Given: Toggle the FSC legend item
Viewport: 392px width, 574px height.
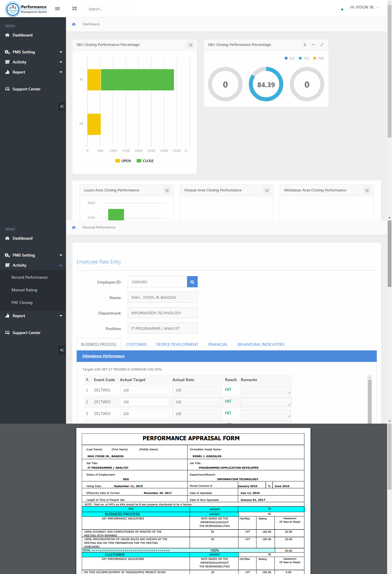Looking at the screenshot, I should 304,58.
